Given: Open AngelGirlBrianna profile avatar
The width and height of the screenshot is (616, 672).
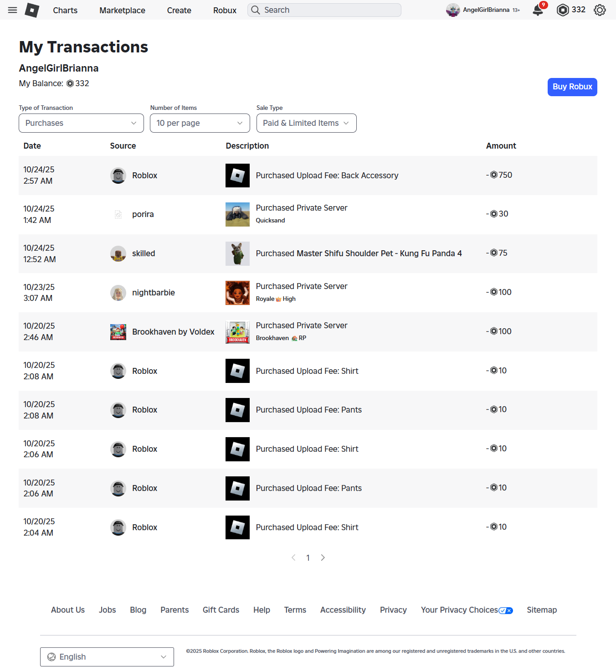Looking at the screenshot, I should (x=453, y=10).
